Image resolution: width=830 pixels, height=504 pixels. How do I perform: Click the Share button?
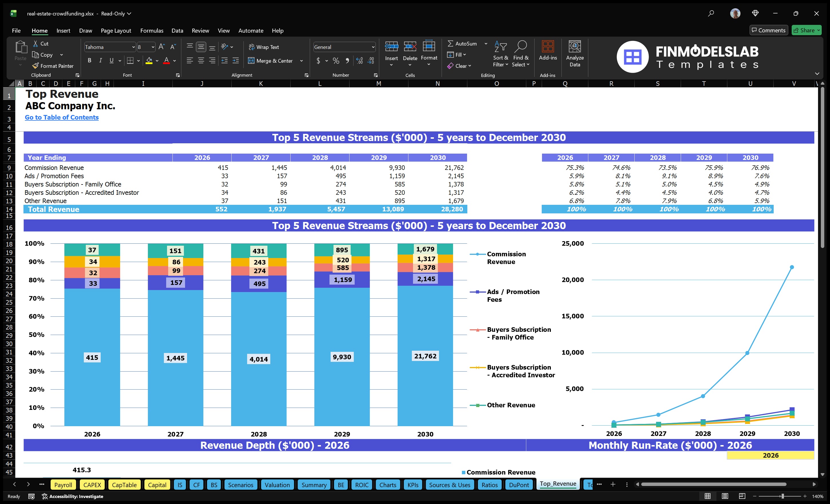806,30
